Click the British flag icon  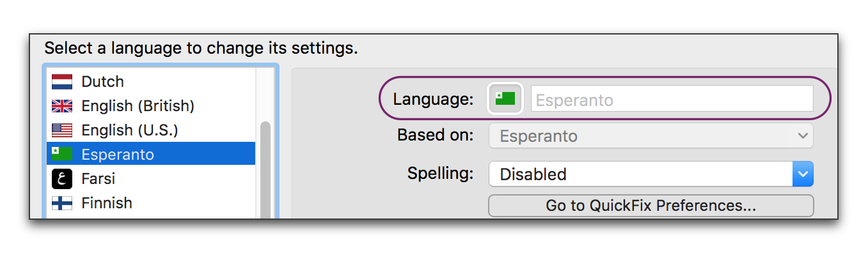[x=62, y=106]
